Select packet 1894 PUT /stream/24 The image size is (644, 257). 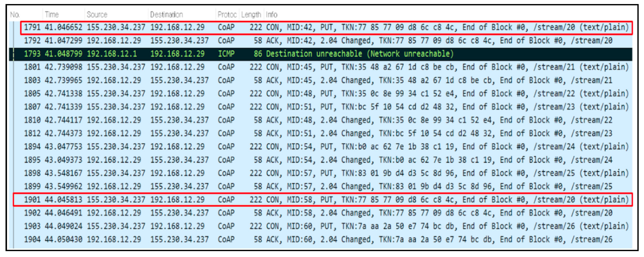(325, 147)
